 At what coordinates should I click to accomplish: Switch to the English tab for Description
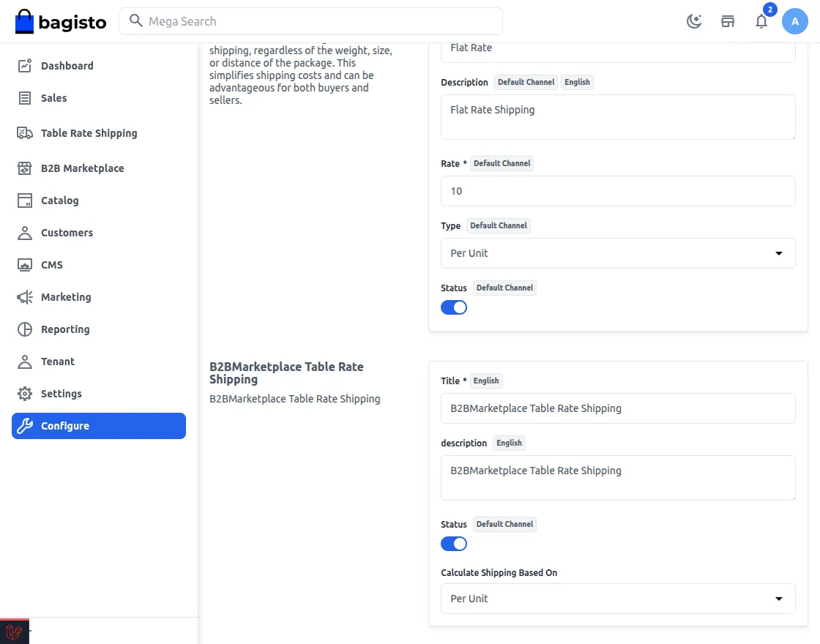point(578,82)
